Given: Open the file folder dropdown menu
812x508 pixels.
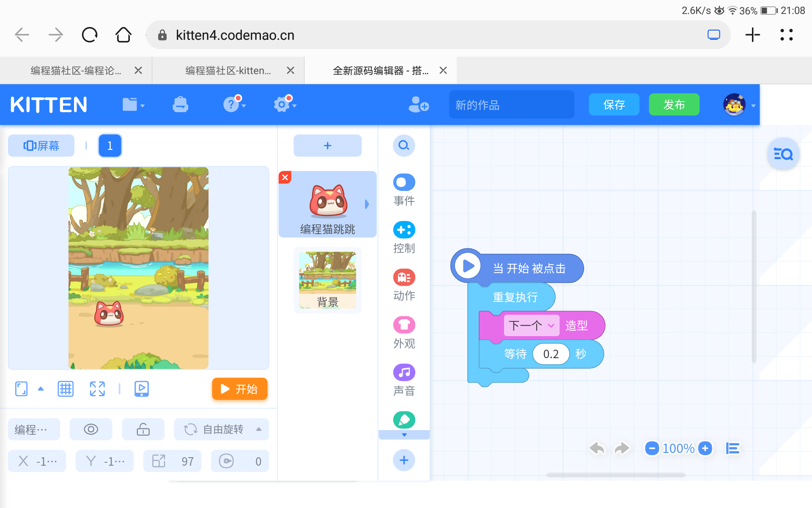Looking at the screenshot, I should coord(133,105).
